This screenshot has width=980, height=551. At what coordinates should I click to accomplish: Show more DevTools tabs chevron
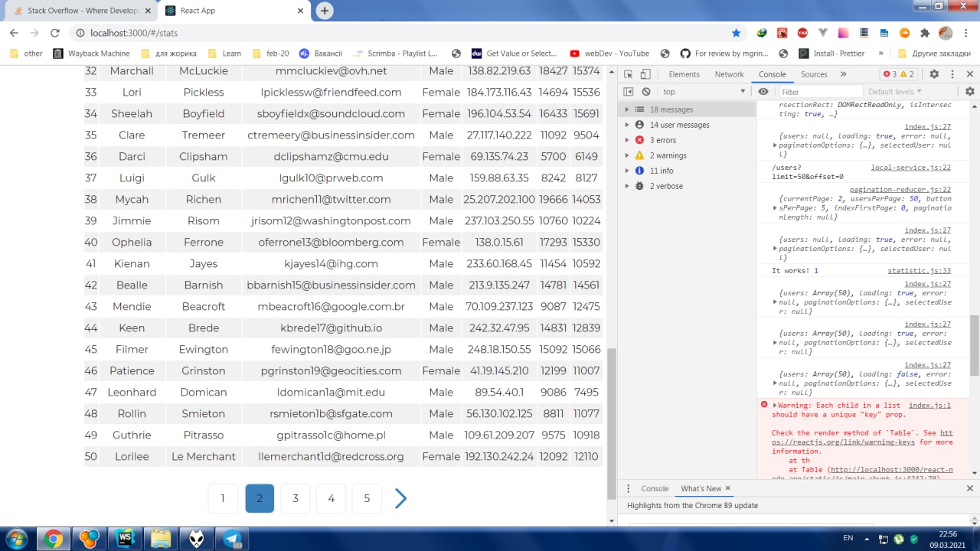(x=844, y=74)
